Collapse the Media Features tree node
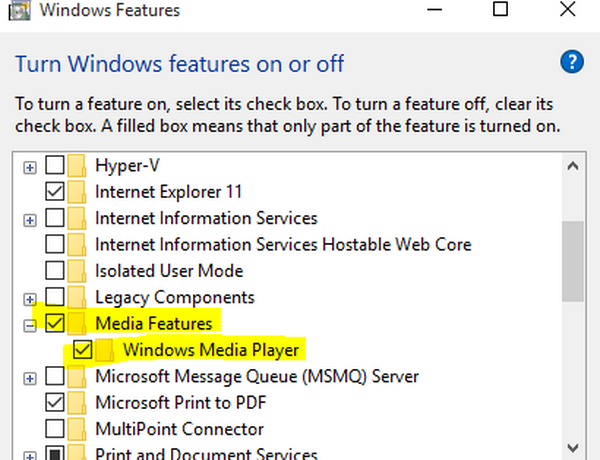The height and width of the screenshot is (460, 600). [x=31, y=323]
